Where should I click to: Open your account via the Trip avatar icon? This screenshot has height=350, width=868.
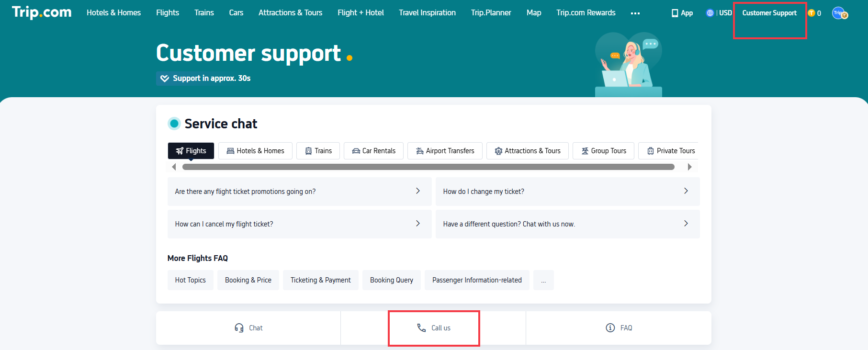(840, 13)
